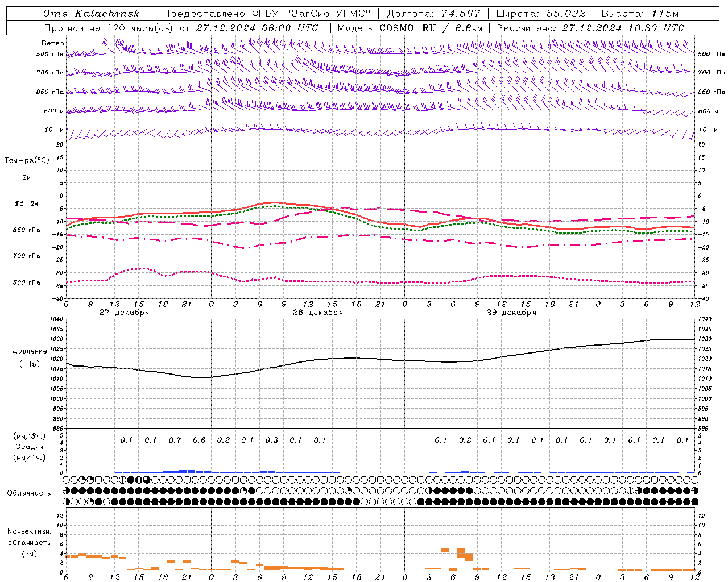This screenshot has height=582, width=728.
Task: Click the 27 декабря date label
Action: click(x=124, y=313)
